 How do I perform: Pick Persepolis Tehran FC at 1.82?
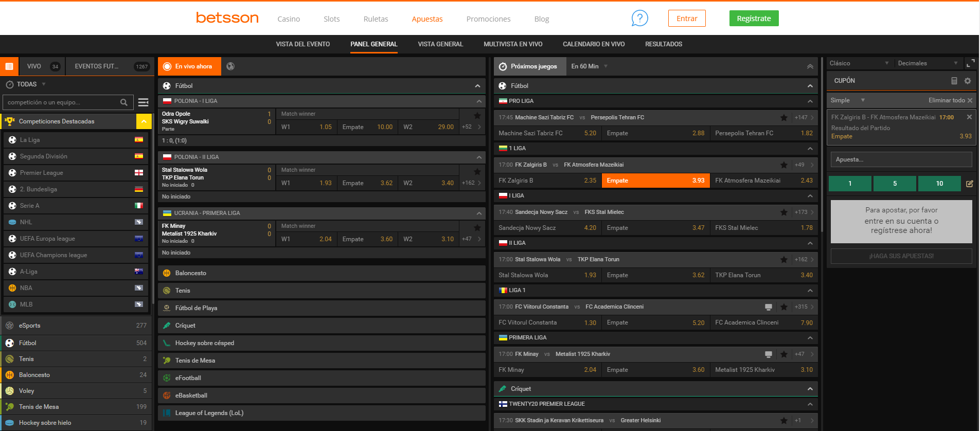(763, 133)
